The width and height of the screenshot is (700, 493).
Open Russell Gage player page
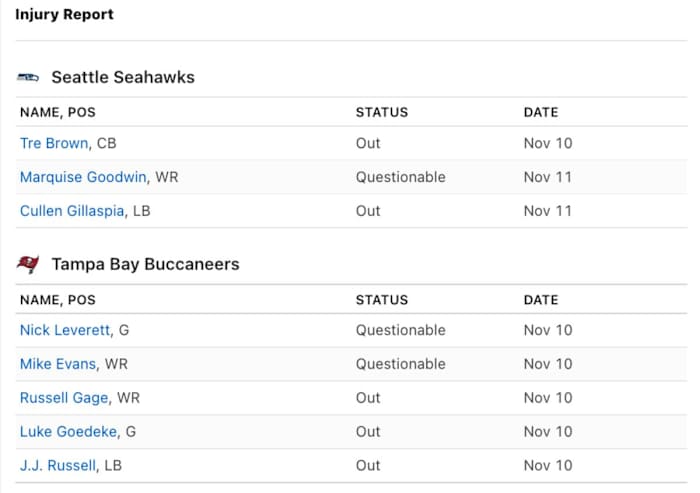click(64, 398)
